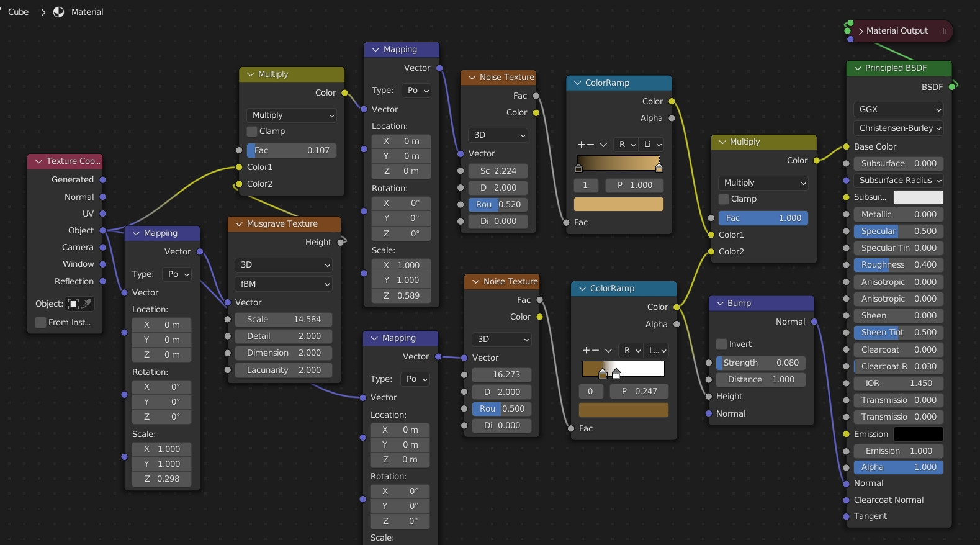Select the brown stop on lower ColorRamp
The image size is (980, 545).
603,373
